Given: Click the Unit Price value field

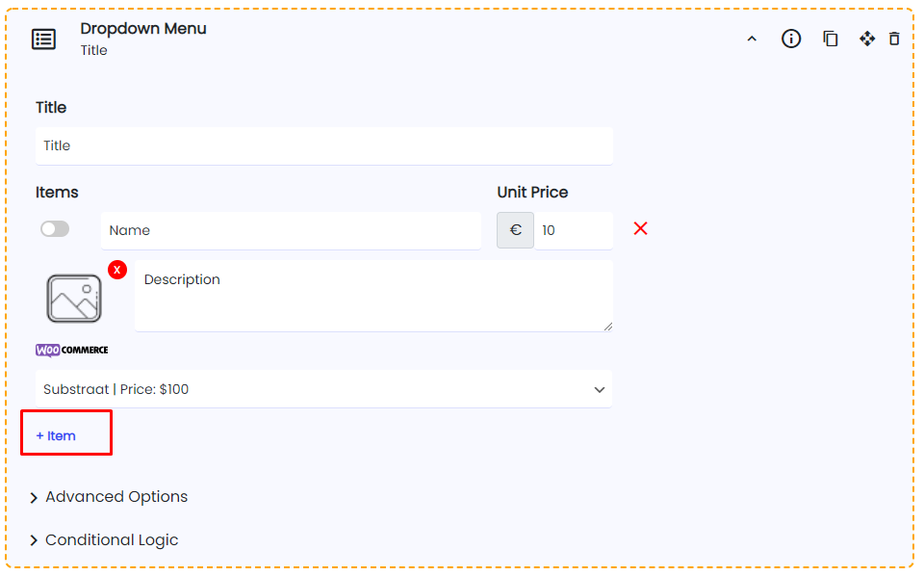Looking at the screenshot, I should click(x=574, y=230).
